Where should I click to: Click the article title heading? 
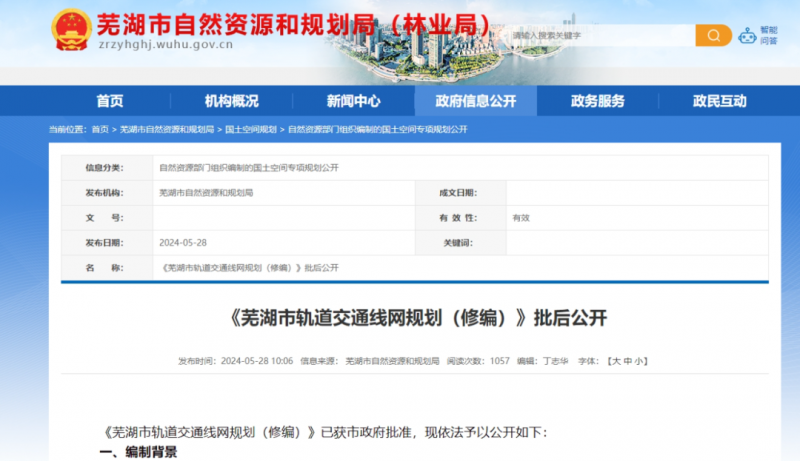point(411,318)
